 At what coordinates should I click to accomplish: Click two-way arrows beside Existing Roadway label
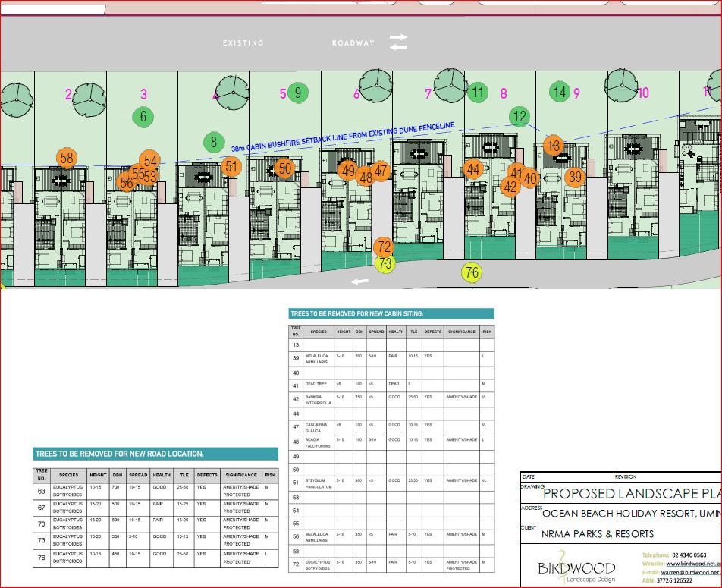398,42
